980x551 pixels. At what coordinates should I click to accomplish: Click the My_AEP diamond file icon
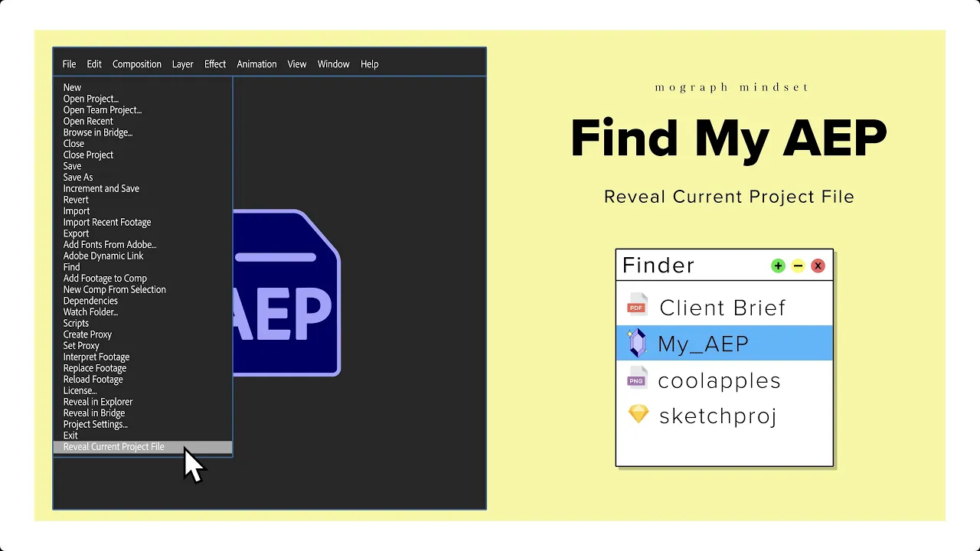pyautogui.click(x=637, y=342)
